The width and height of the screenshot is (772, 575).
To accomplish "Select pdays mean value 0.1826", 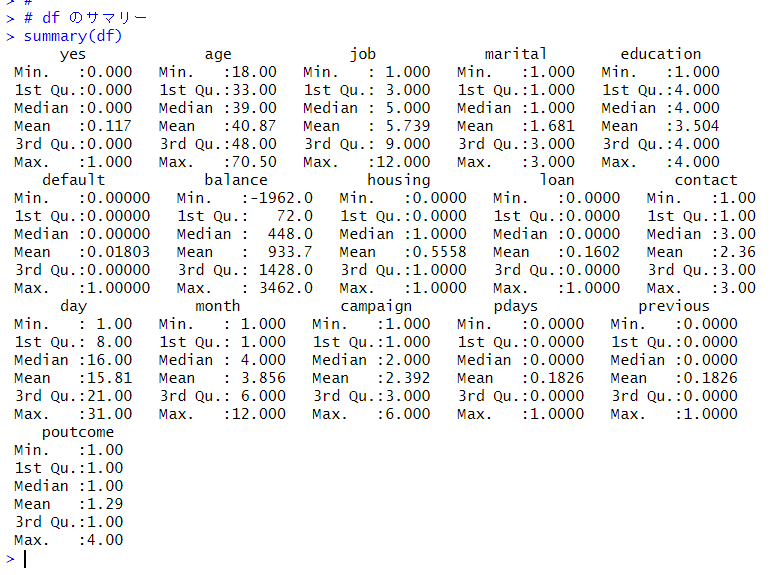I will [x=557, y=378].
